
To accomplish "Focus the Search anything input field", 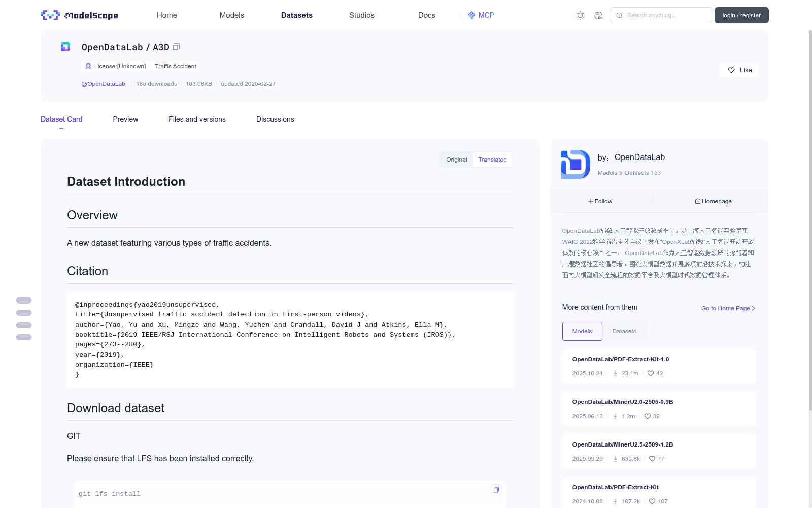I will pyautogui.click(x=661, y=15).
